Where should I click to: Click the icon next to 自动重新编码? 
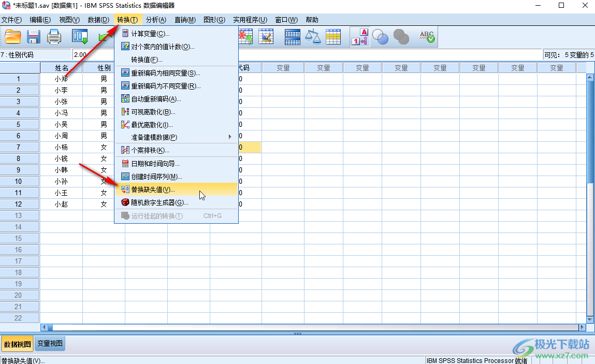(x=125, y=99)
